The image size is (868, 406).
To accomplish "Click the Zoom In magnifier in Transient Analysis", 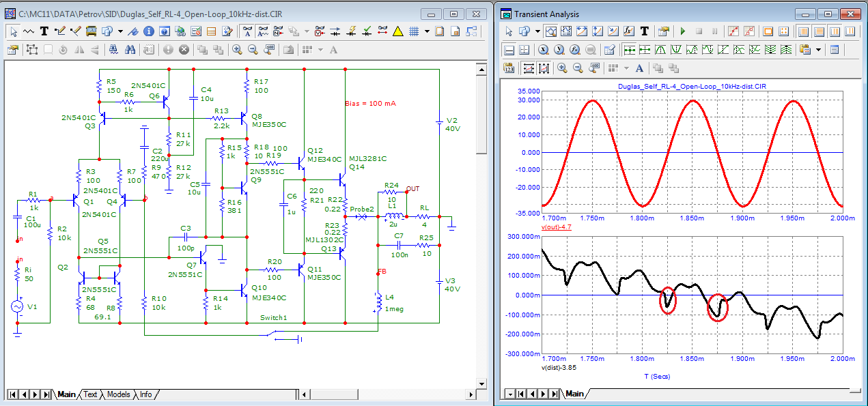I will click(562, 68).
